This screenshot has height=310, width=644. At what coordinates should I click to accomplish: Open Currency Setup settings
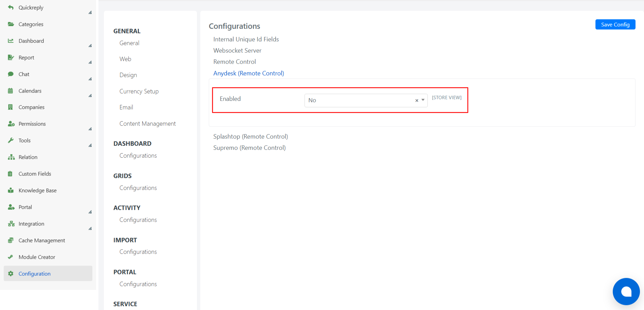tap(139, 91)
